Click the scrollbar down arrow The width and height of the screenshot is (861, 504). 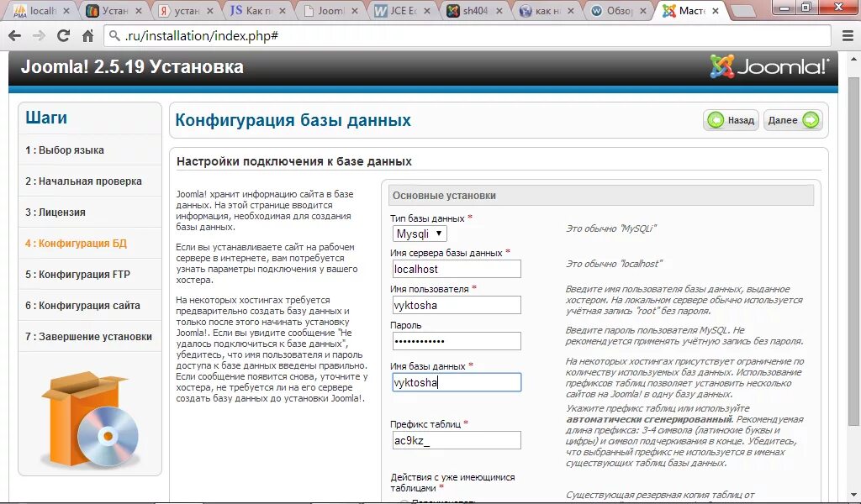coord(854,496)
